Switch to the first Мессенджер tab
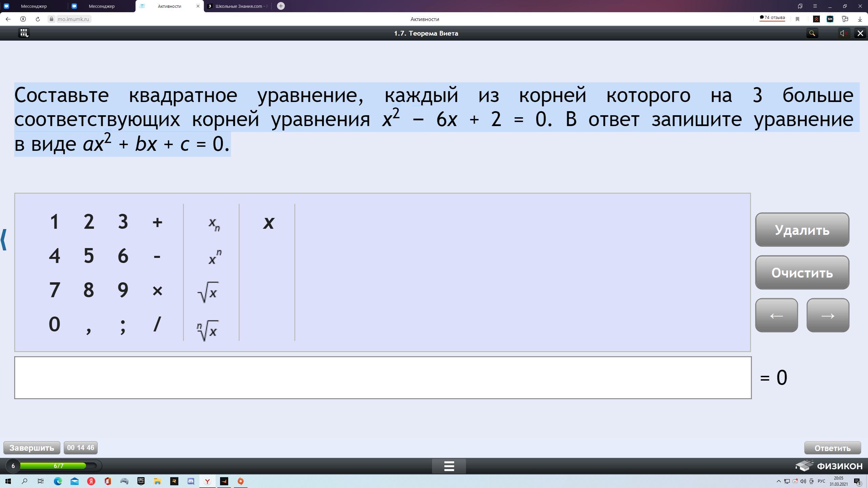 [x=33, y=6]
